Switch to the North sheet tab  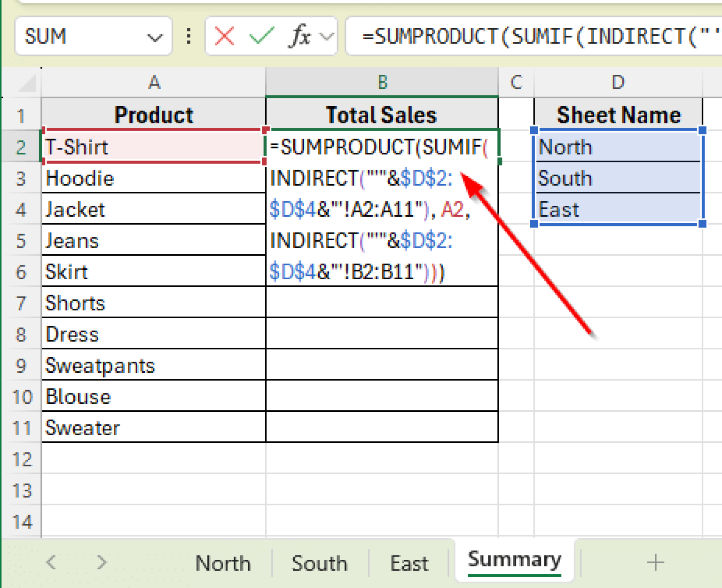click(223, 562)
